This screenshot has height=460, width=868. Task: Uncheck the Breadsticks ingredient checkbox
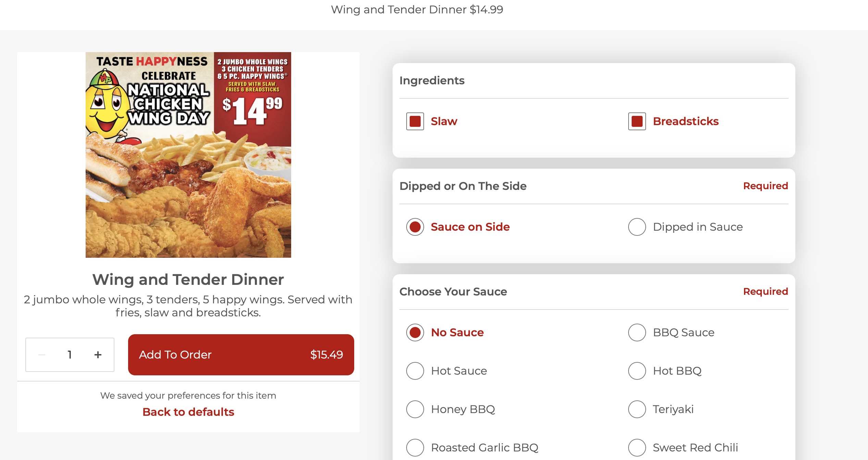point(637,121)
